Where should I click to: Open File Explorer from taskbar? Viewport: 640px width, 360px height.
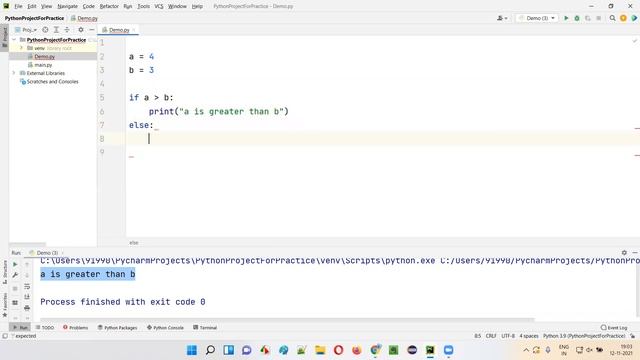[x=320, y=350]
